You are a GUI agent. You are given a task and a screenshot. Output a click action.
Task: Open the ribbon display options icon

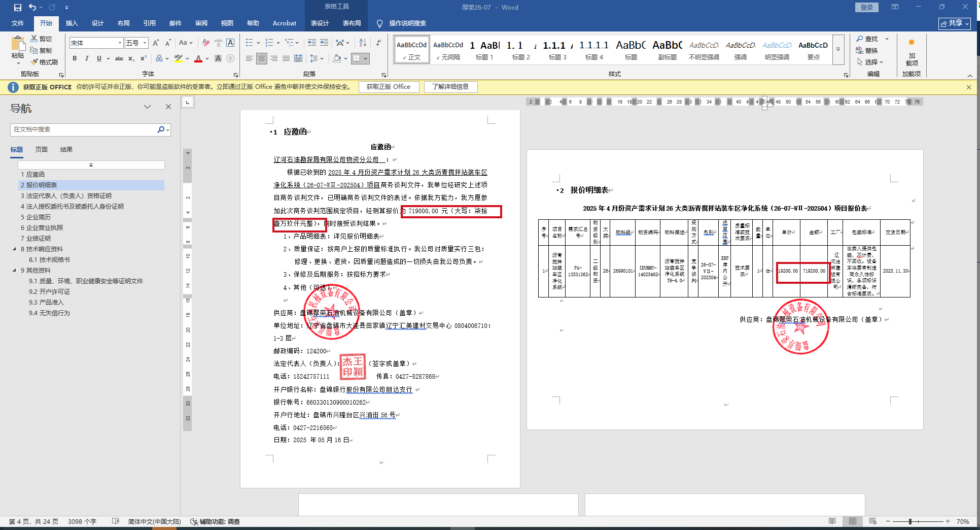(x=895, y=7)
